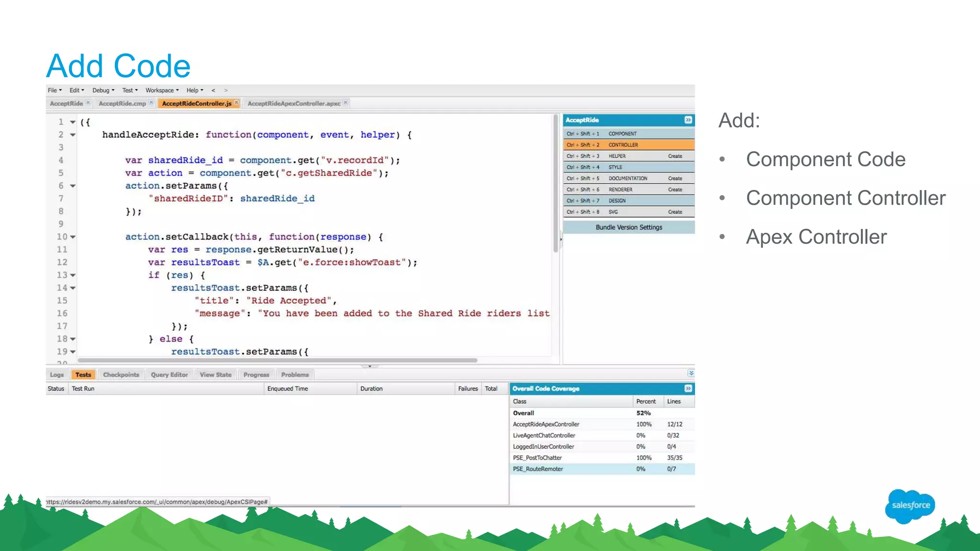This screenshot has width=980, height=551.
Task: Collapse code fold at line 14
Action: click(x=73, y=288)
